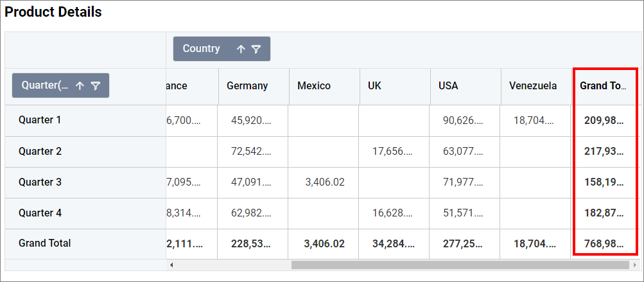Screen dimensions: 644x282
Task: Select the Venezuela column header
Action: tap(533, 86)
